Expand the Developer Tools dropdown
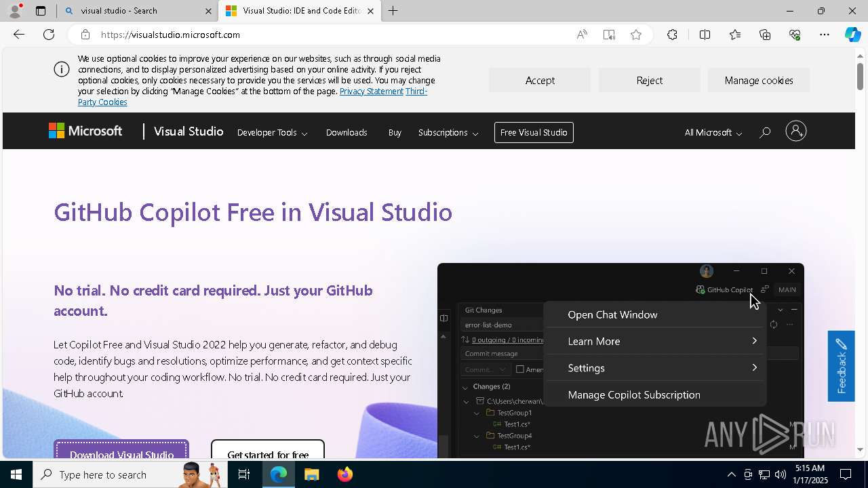 272,132
